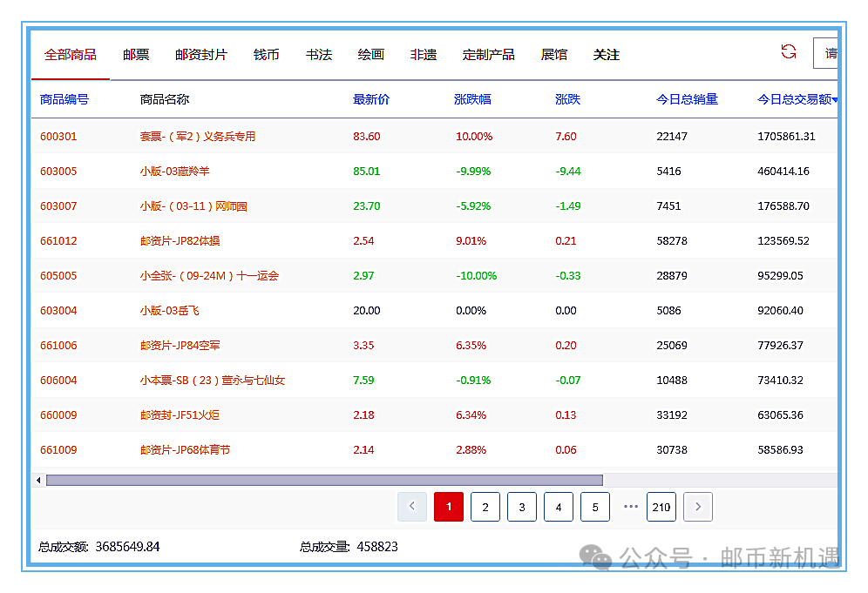This screenshot has width=868, height=593.
Task: Sort by 最新价 column header
Action: (x=371, y=99)
